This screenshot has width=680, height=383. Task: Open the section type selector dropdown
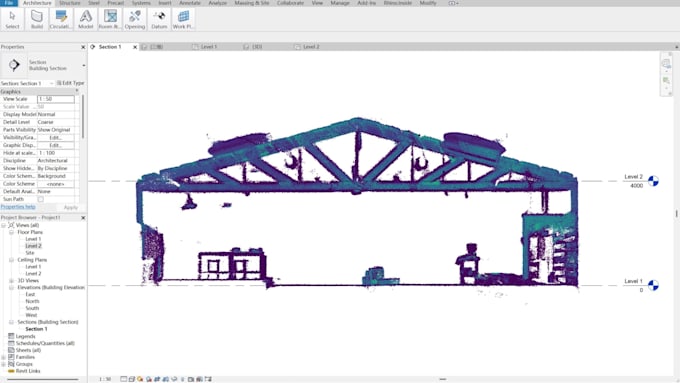(x=83, y=65)
